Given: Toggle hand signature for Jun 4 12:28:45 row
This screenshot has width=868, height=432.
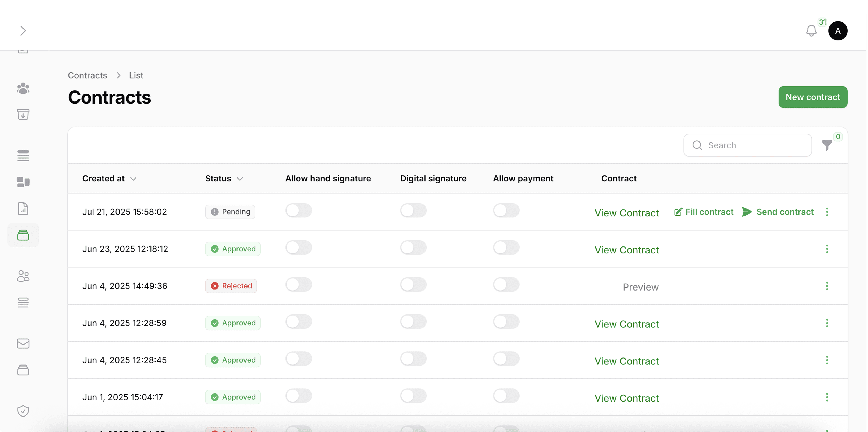Looking at the screenshot, I should pos(299,359).
